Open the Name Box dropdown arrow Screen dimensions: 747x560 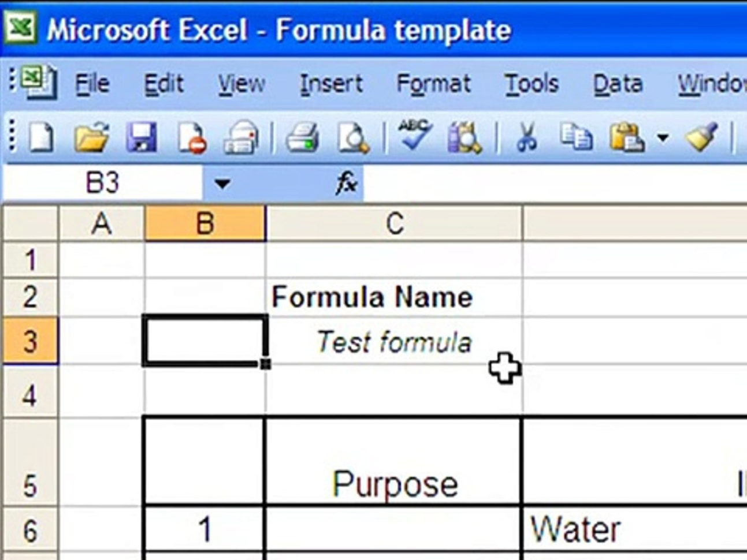tap(222, 184)
